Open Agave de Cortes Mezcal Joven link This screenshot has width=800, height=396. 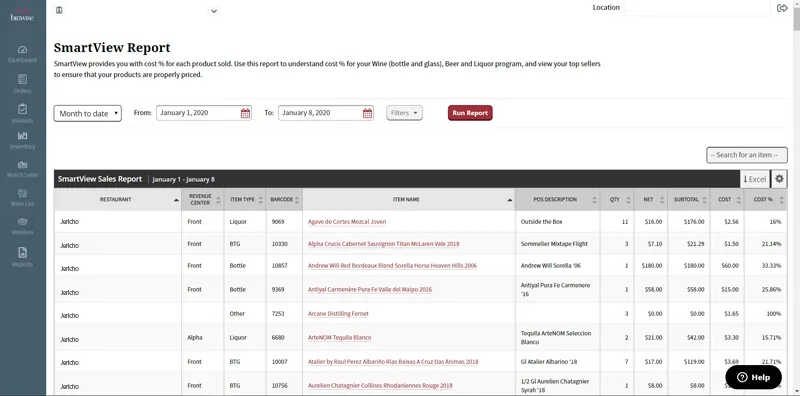click(x=347, y=222)
